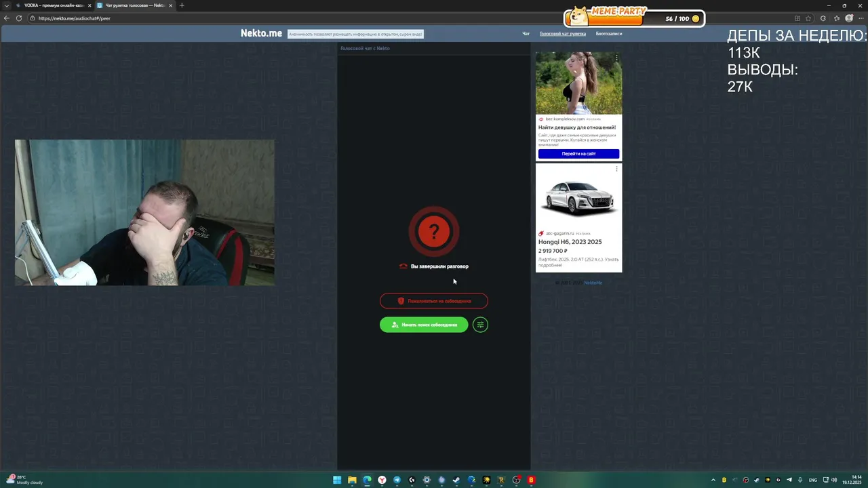Viewport: 868px width, 488px height.
Task: Open the weather widget Mostly cloudy
Action: click(x=24, y=480)
